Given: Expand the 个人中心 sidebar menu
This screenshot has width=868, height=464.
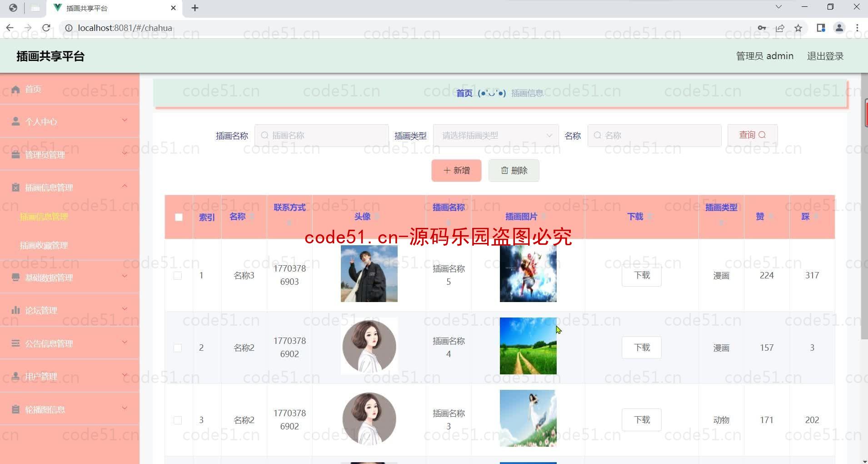Looking at the screenshot, I should [125, 120].
